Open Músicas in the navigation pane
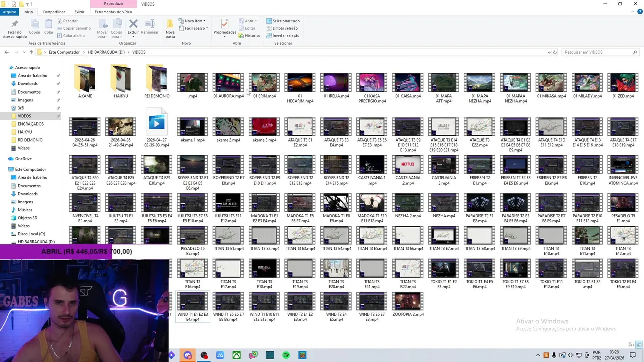The width and height of the screenshot is (644, 362). click(x=25, y=210)
